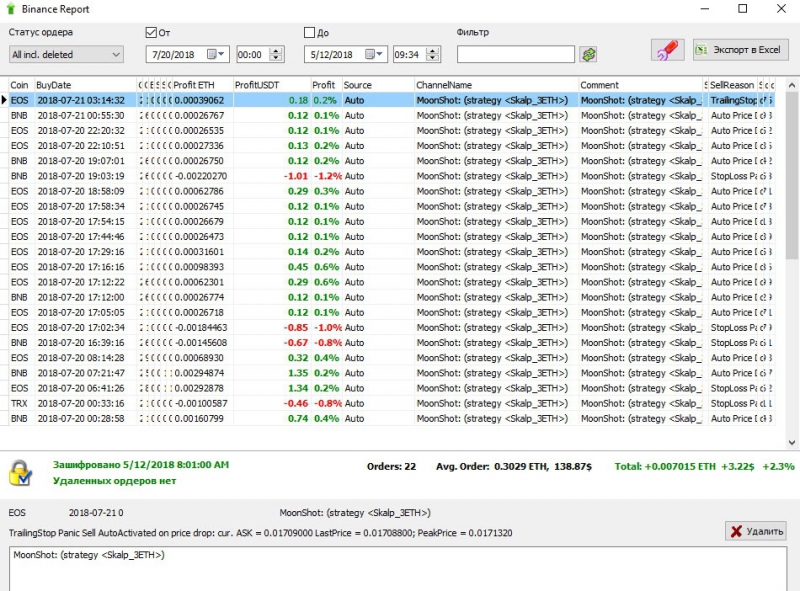The width and height of the screenshot is (800, 591).
Task: Click the table scrollbar up arrow
Action: tap(792, 85)
